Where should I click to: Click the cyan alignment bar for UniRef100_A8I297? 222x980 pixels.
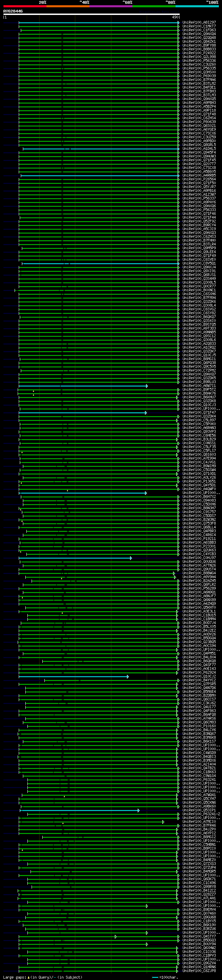coord(99,23)
